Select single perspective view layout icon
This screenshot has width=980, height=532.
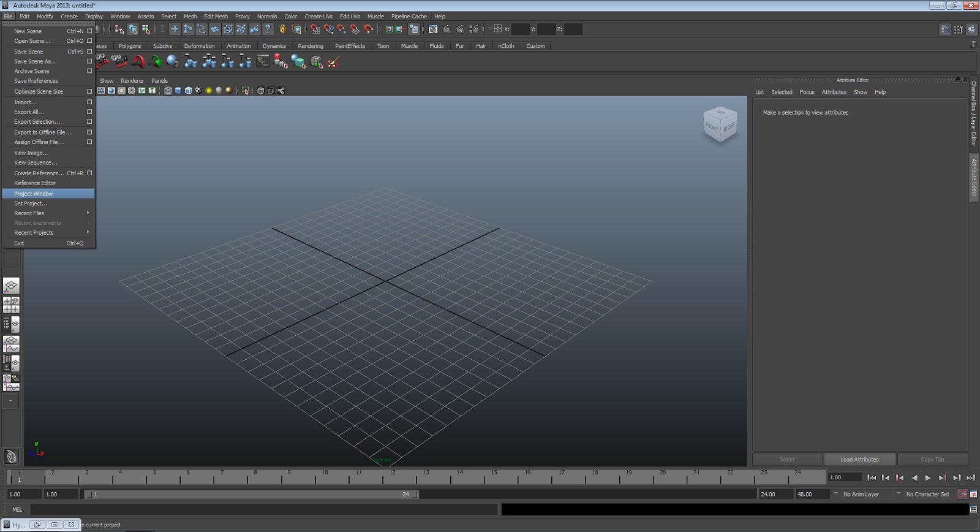pyautogui.click(x=11, y=286)
